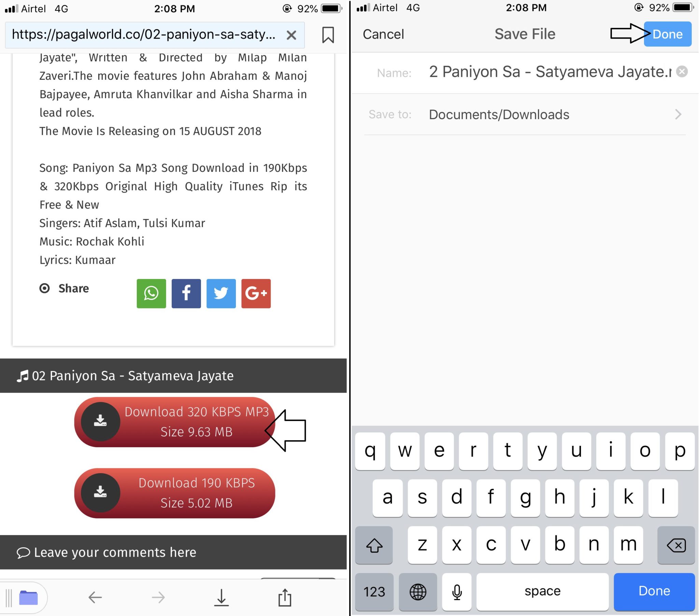Tap the o key
This screenshot has width=699, height=616.
[645, 451]
